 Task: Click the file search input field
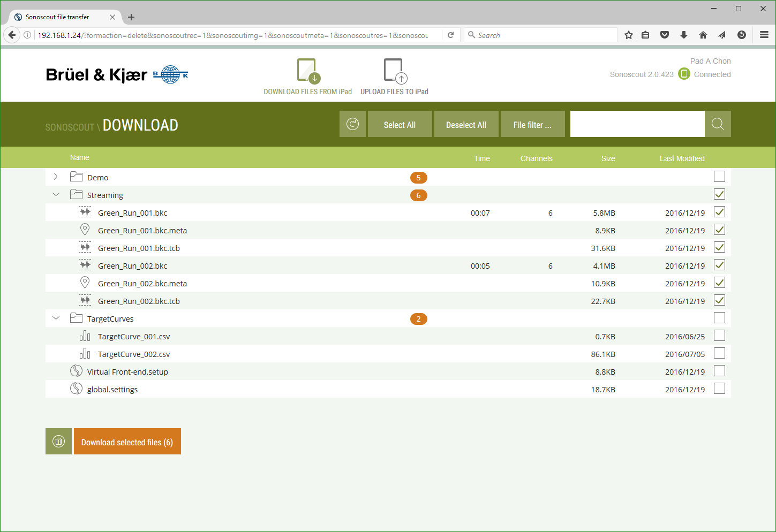point(637,124)
